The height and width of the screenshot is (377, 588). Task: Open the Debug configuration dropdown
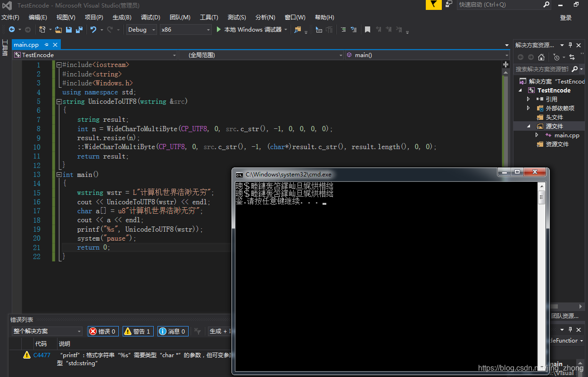tap(142, 29)
